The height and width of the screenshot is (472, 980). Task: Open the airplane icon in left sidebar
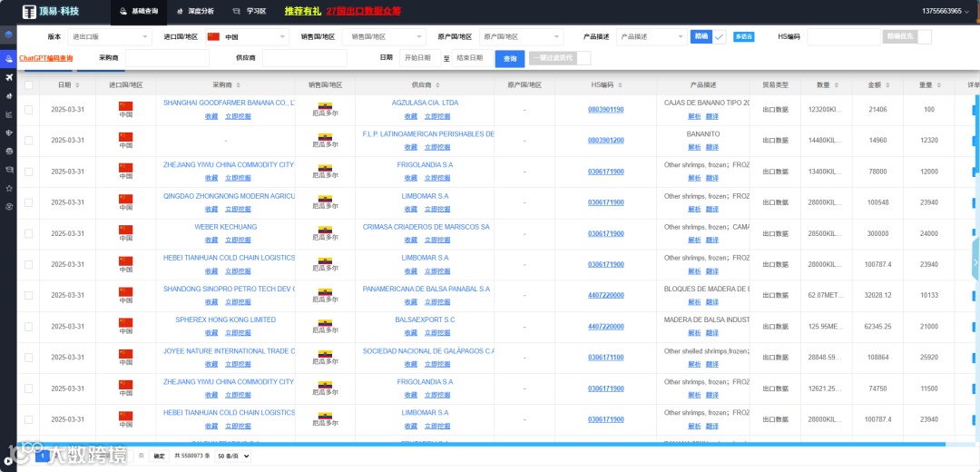pyautogui.click(x=8, y=77)
